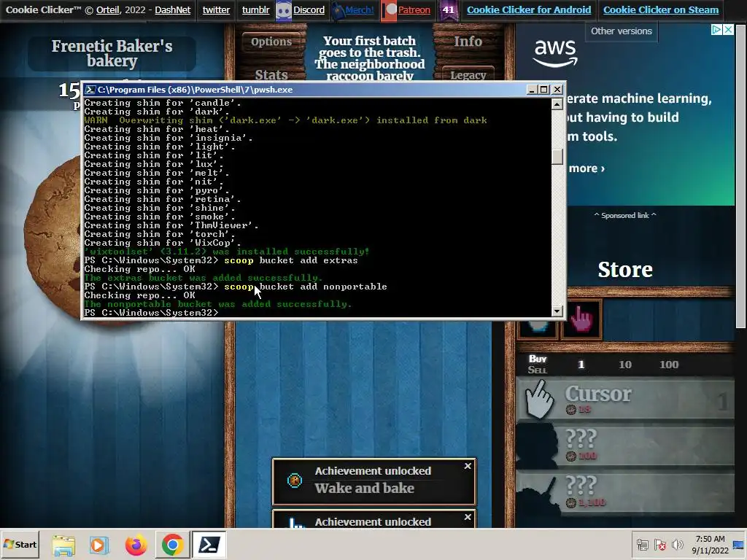The width and height of the screenshot is (747, 560).
Task: Click the Show desktop icon by the clock
Action: coord(738,544)
